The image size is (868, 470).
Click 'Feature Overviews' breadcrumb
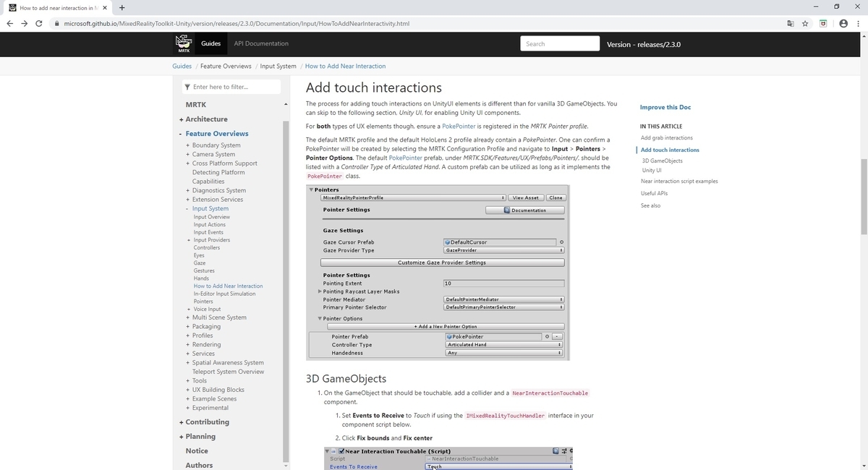click(x=226, y=66)
